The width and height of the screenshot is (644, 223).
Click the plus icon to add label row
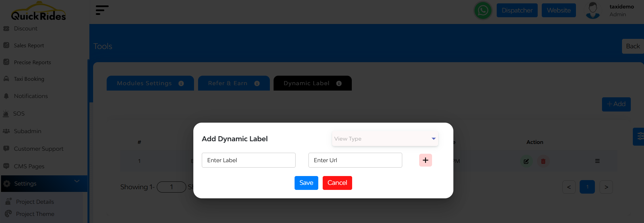click(425, 160)
